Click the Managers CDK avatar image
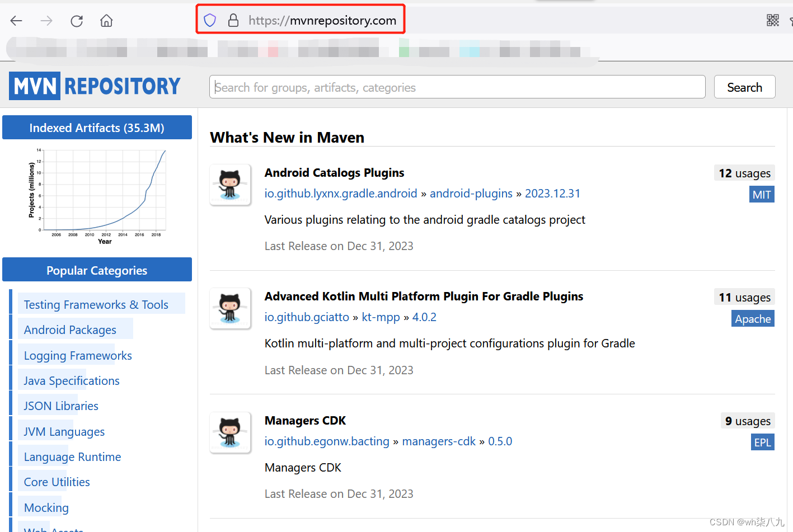Viewport: 793px width, 532px height. coord(230,432)
